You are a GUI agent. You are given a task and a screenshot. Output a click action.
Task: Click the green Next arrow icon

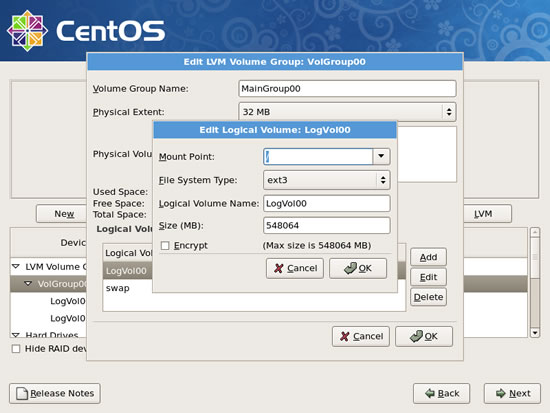click(x=501, y=393)
